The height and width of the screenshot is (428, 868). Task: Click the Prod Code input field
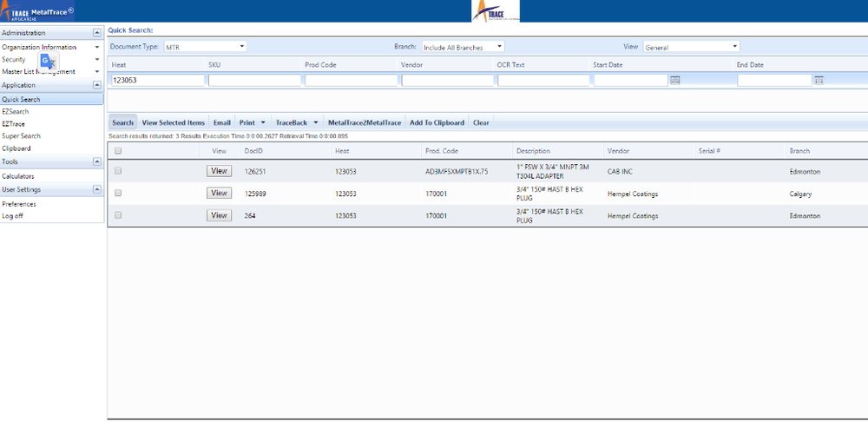(x=351, y=80)
